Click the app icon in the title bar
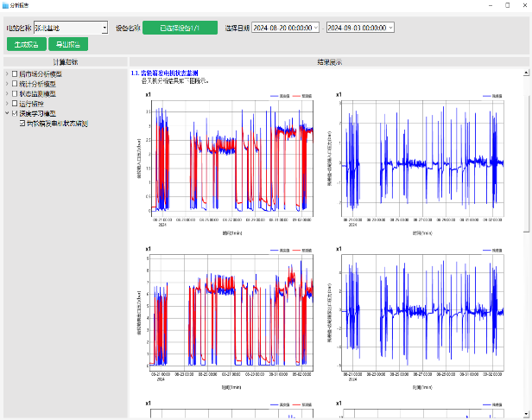 [5, 5]
